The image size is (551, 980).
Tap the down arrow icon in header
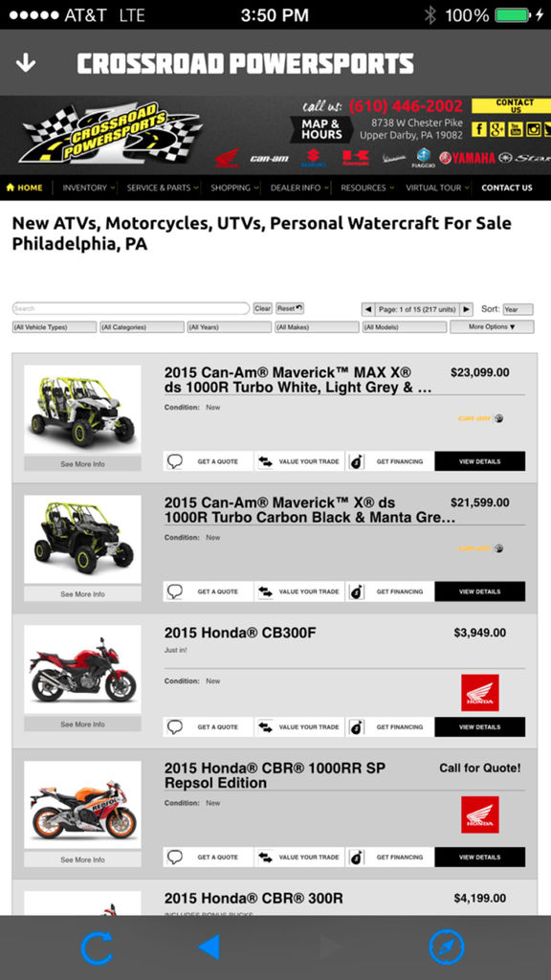(x=25, y=63)
